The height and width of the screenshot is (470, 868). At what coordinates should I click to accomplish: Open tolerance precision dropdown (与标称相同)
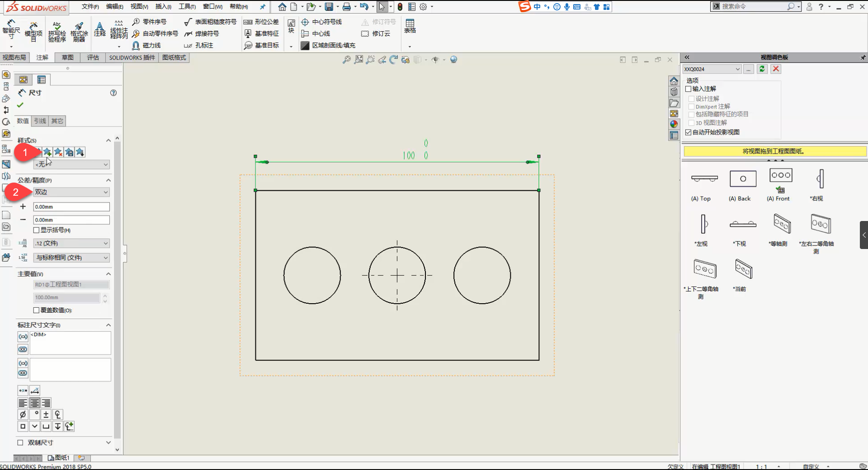71,258
